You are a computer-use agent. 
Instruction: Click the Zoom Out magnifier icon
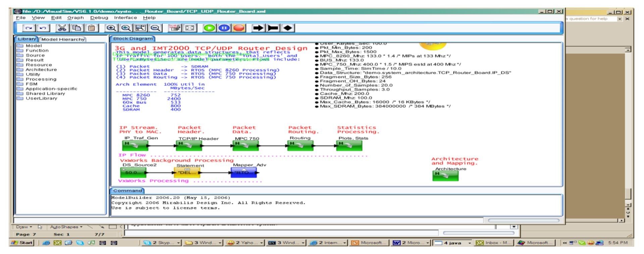tap(155, 28)
